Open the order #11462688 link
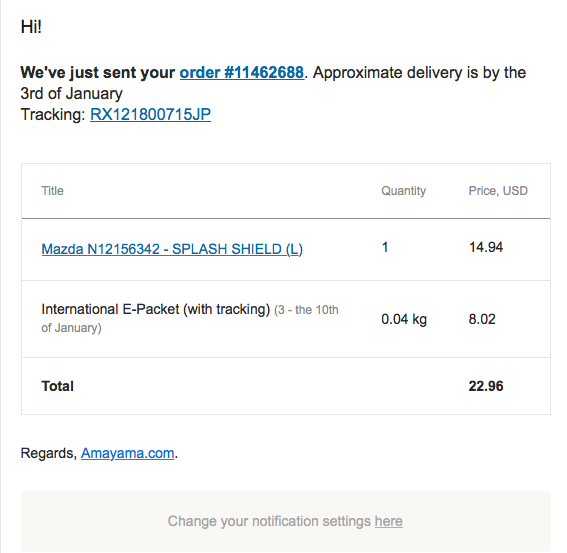Image resolution: width=567 pixels, height=553 pixels. (x=242, y=73)
